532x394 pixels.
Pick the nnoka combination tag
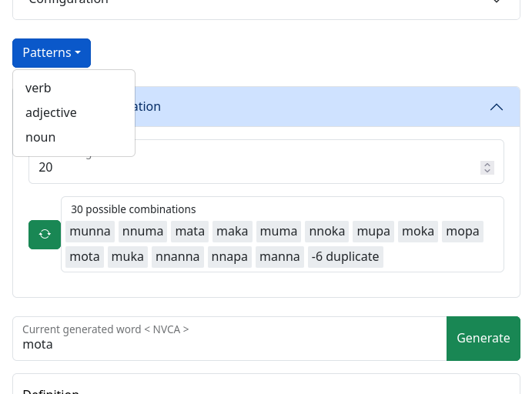(326, 232)
